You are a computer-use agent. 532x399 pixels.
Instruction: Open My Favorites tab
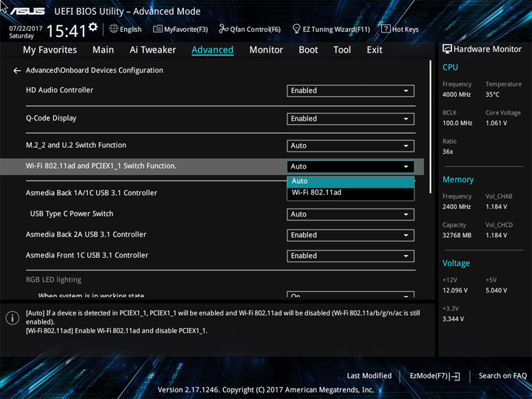pos(50,50)
